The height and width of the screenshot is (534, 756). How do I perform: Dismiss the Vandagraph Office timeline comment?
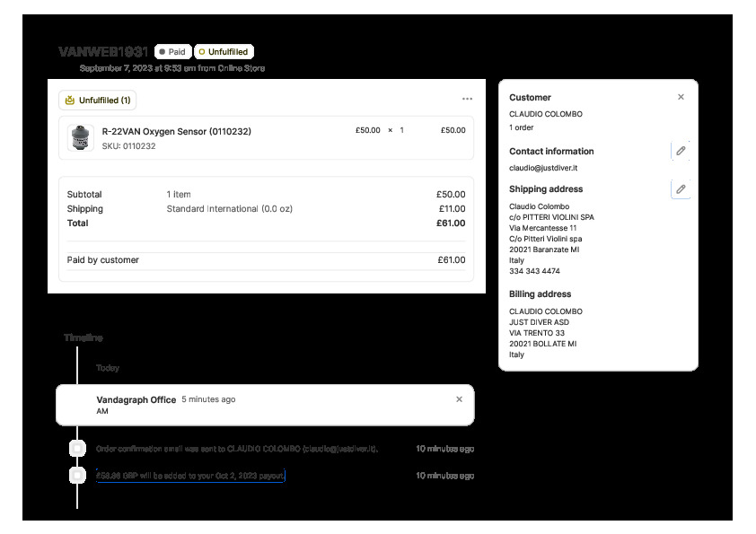(459, 399)
